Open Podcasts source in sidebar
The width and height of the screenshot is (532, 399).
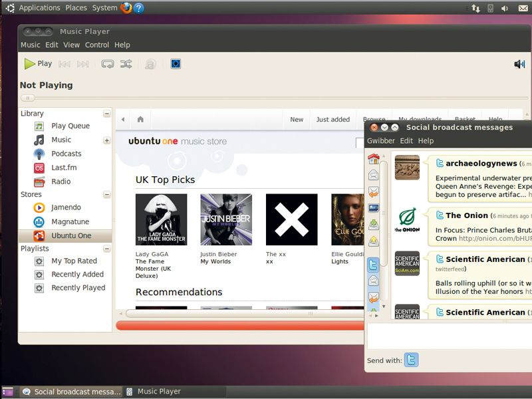click(x=66, y=154)
